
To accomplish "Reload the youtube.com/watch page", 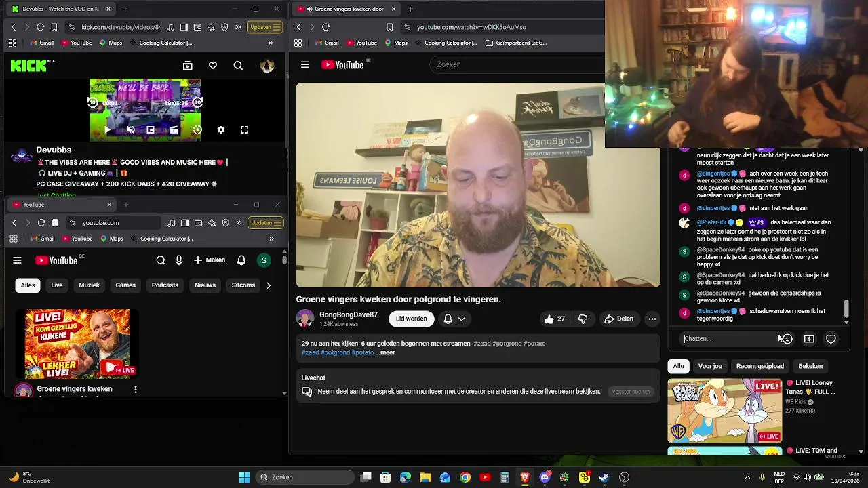I will point(325,27).
